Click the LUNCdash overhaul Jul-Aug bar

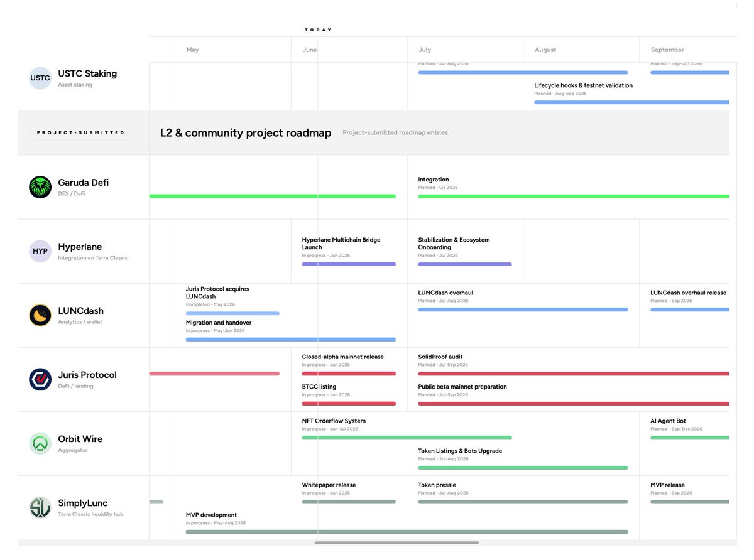point(523,310)
